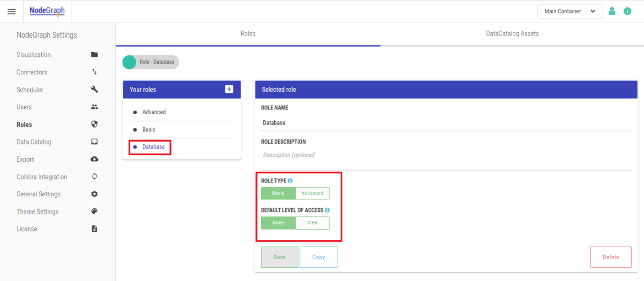Click the Collibra Integration sync icon
The height and width of the screenshot is (281, 644).
[94, 176]
